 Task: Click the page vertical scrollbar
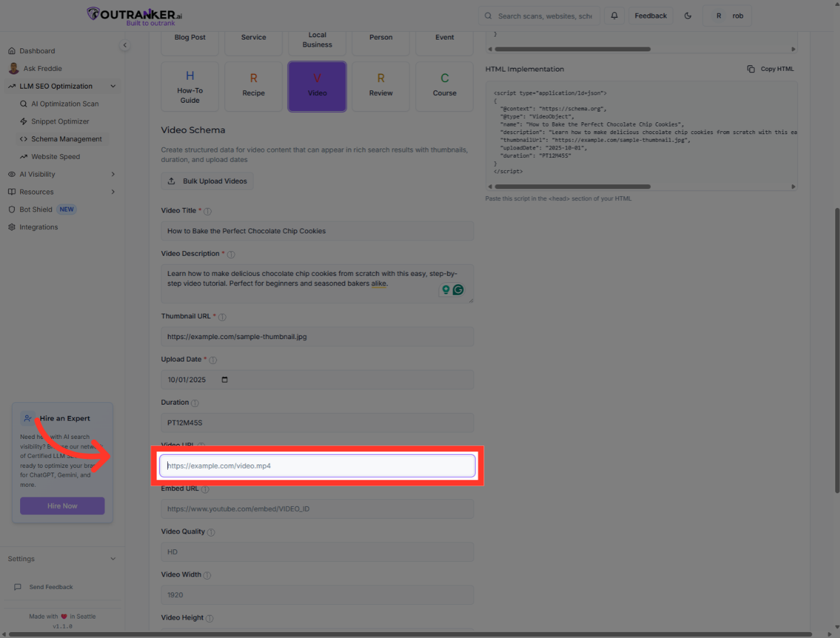(837, 350)
